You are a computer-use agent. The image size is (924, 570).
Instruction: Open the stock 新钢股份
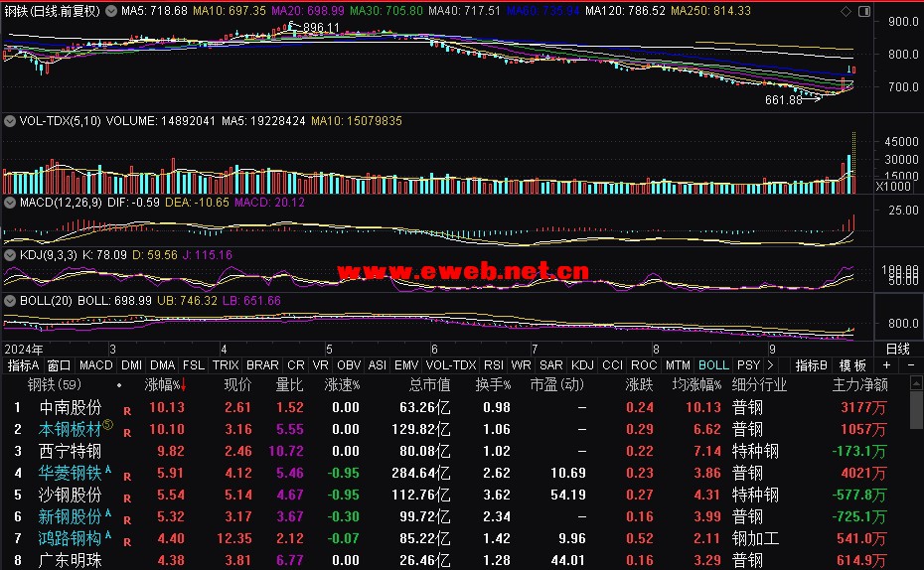tap(71, 516)
